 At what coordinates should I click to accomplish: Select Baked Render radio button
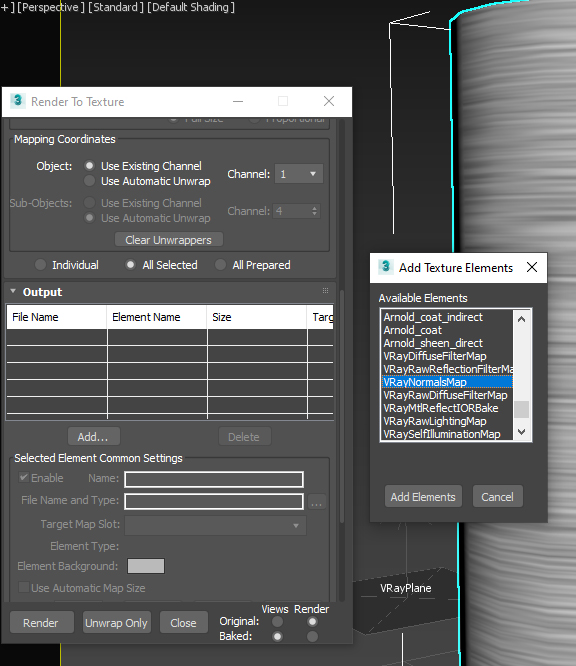312,636
